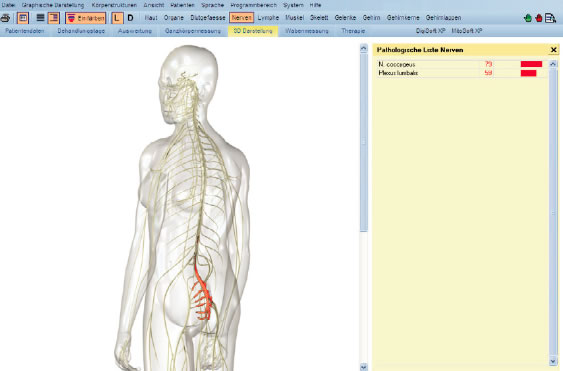Switch to the Therapie tab
Screen dimensions: 563x371
353,31
